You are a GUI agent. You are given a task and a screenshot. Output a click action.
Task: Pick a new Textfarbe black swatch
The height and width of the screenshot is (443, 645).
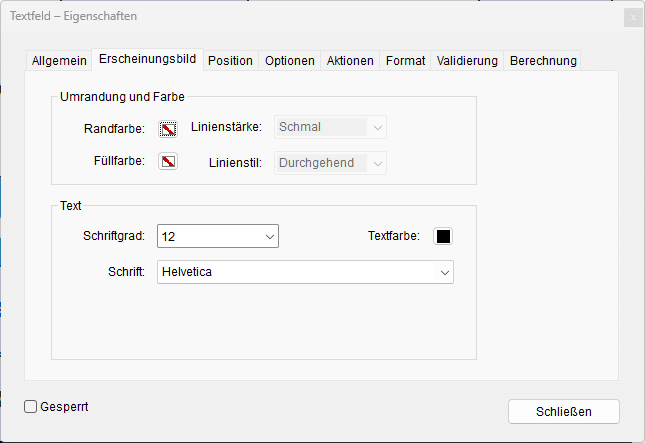coord(443,237)
